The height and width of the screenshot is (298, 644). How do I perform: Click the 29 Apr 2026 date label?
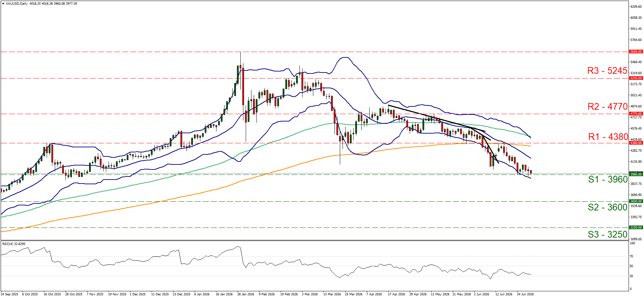pyautogui.click(x=418, y=294)
